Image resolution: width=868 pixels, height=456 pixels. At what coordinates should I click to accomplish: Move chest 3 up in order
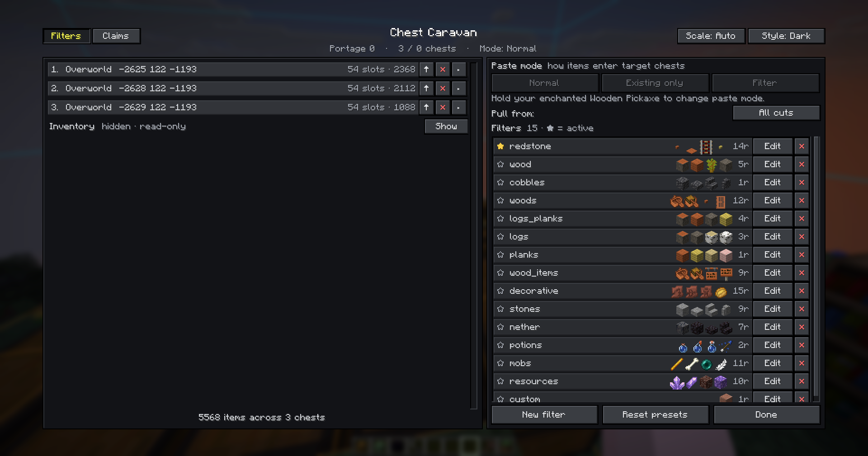click(x=426, y=107)
